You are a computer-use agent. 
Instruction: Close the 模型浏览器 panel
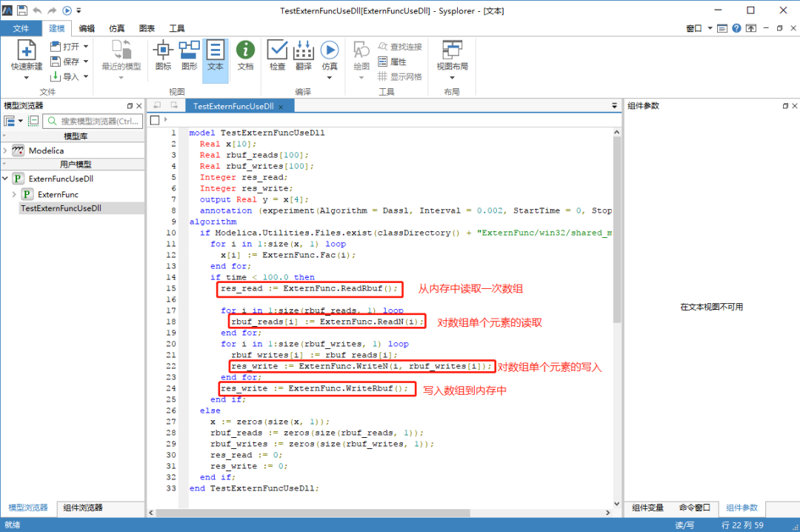139,106
